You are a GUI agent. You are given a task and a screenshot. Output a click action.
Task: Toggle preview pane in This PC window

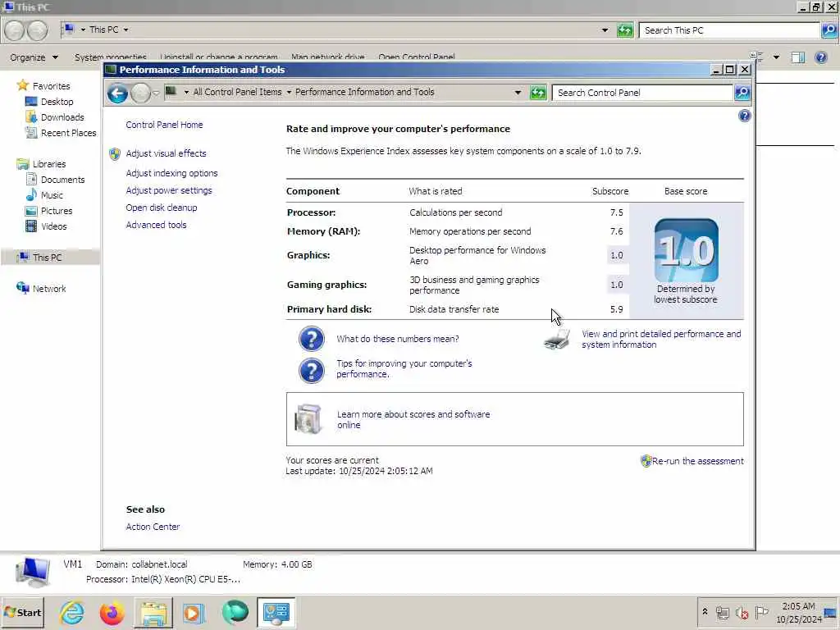tap(797, 57)
